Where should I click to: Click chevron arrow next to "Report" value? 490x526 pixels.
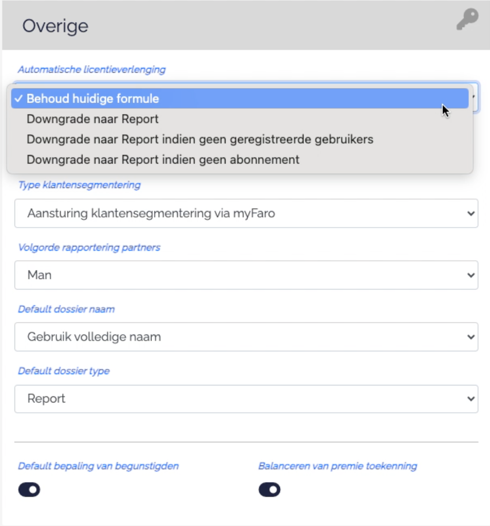(x=471, y=399)
